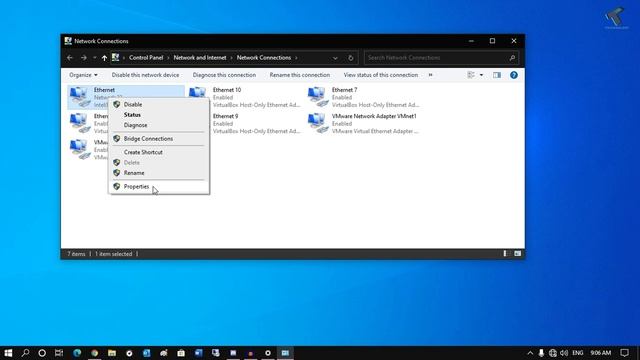Click the Change your view icon
The image size is (640, 360).
pos(471,75)
